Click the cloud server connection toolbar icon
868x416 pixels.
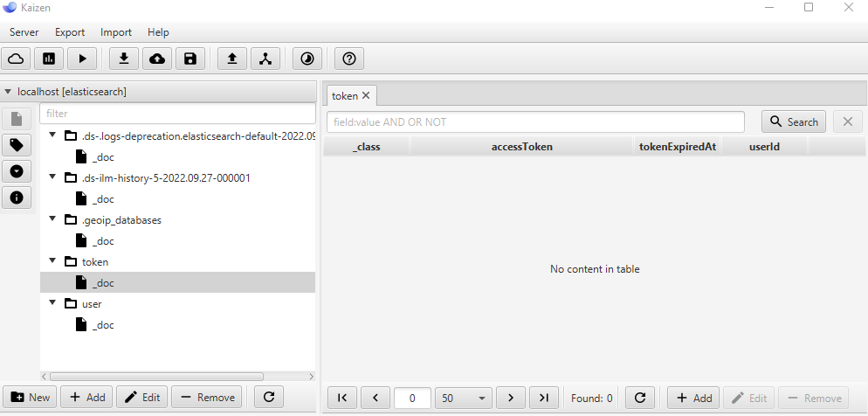coord(16,59)
